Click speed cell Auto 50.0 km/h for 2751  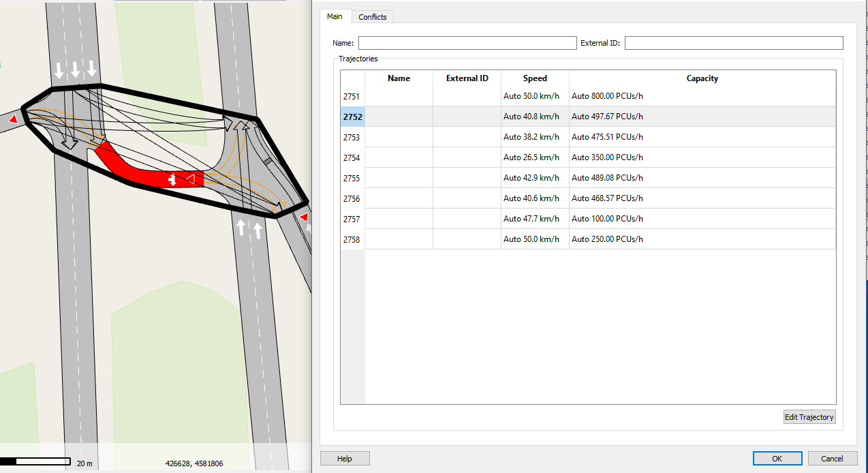coord(535,96)
